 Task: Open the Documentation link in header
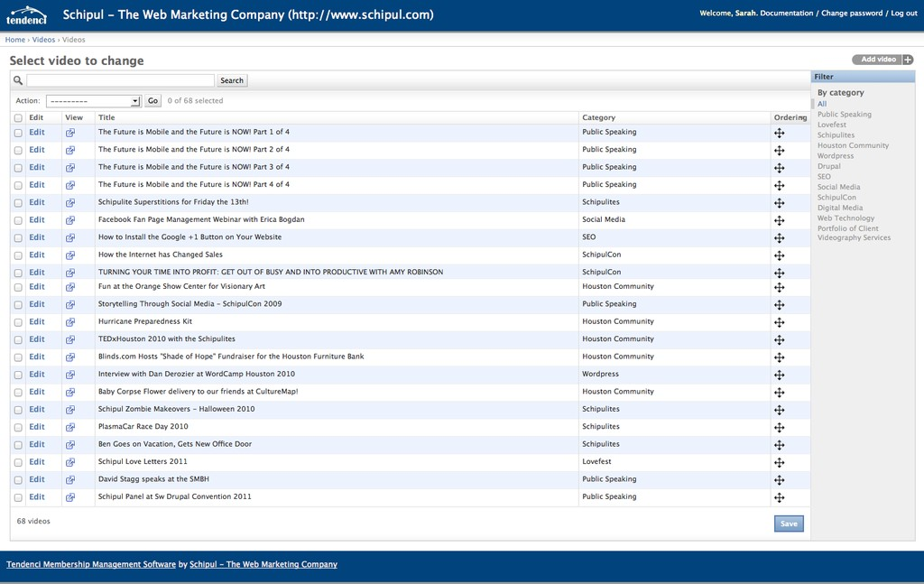tap(786, 13)
